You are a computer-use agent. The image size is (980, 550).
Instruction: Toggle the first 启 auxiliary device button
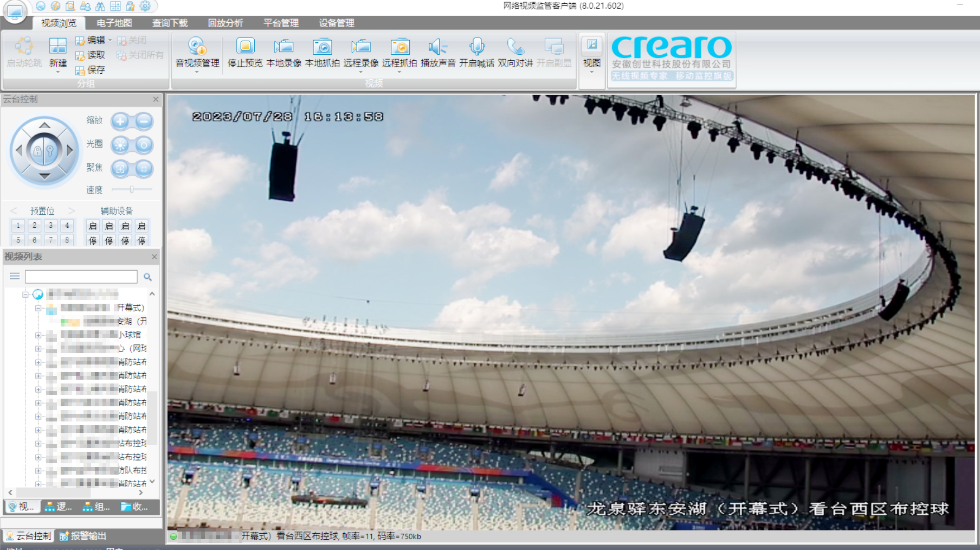93,226
